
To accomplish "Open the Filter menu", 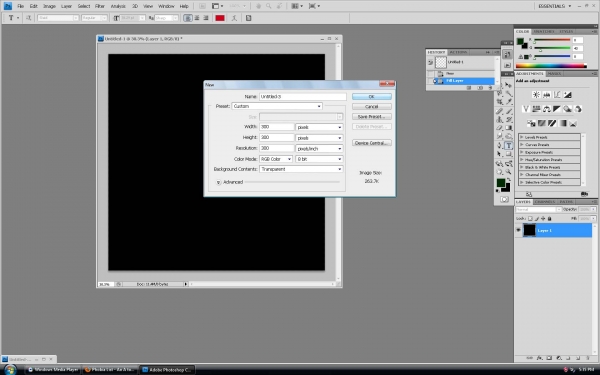I will pyautogui.click(x=99, y=6).
